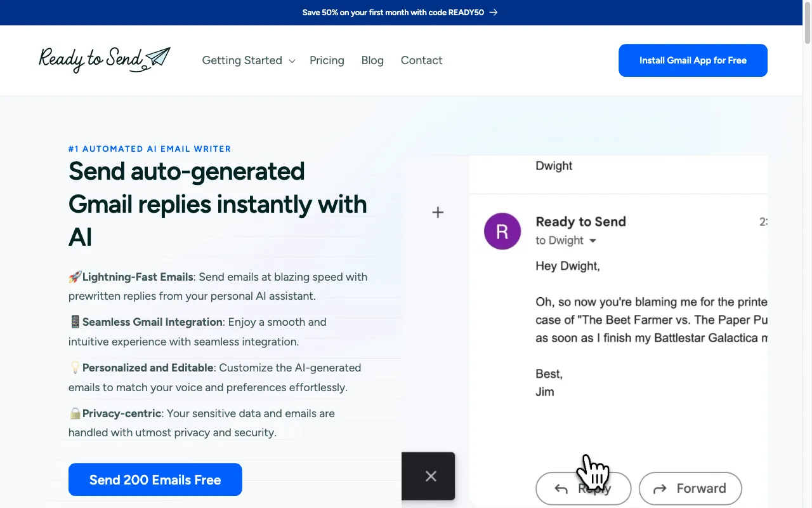Click Install Gmail App for Free

tap(693, 60)
